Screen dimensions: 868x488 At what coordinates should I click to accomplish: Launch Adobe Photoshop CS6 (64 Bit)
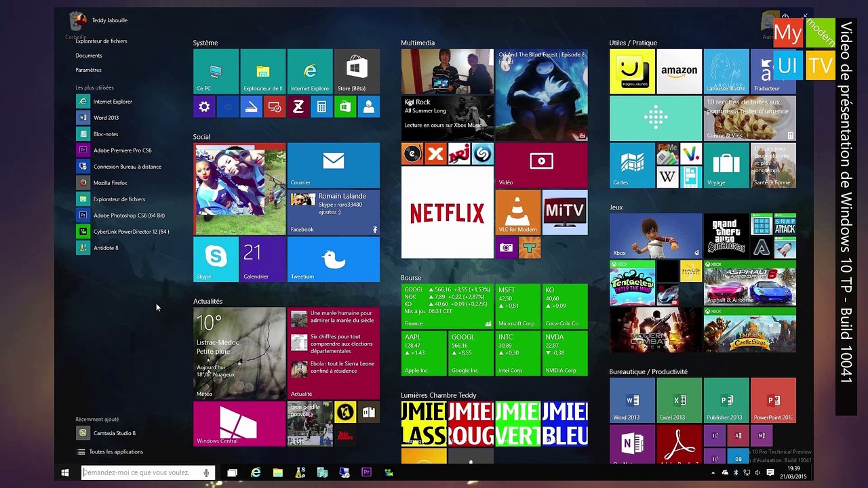tap(122, 216)
